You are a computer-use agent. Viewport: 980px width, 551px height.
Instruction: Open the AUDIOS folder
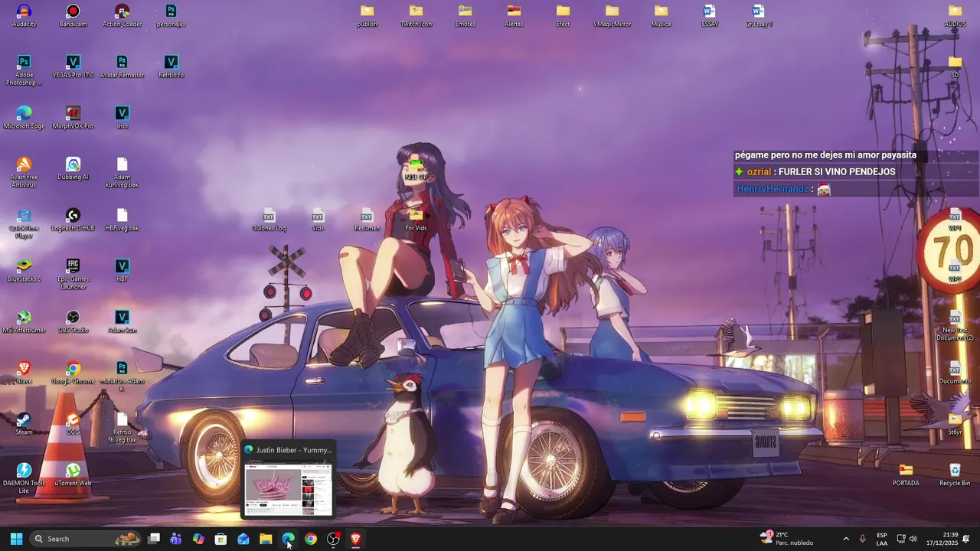tap(955, 16)
